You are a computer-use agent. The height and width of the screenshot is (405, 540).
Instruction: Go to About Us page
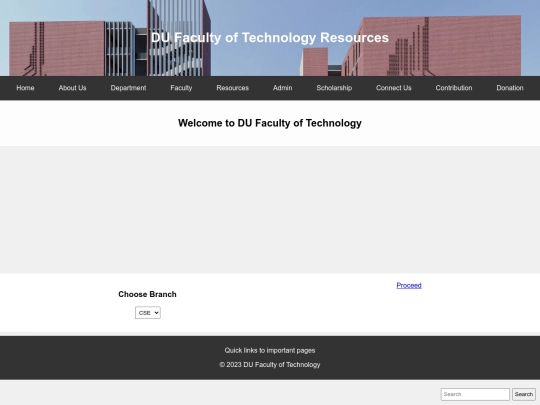(x=72, y=88)
